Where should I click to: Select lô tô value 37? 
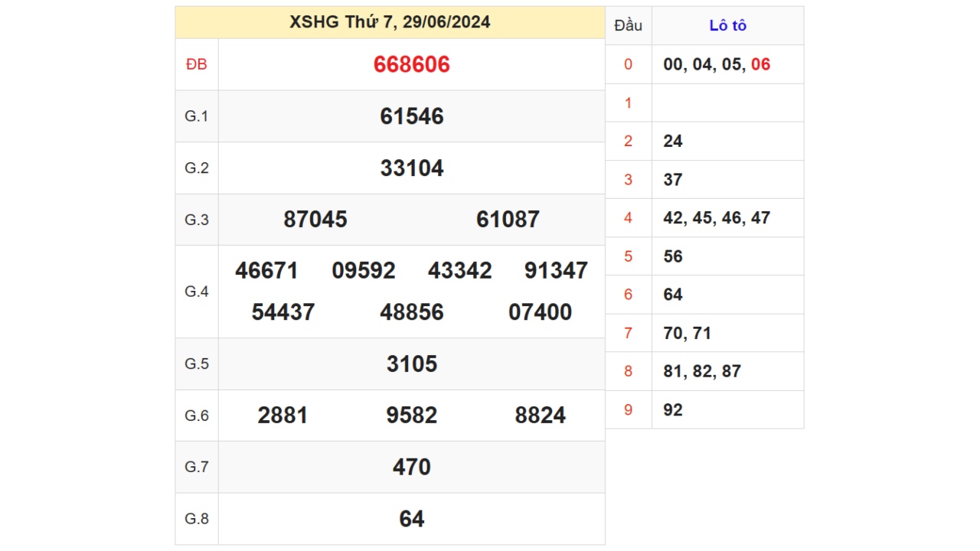pos(673,180)
